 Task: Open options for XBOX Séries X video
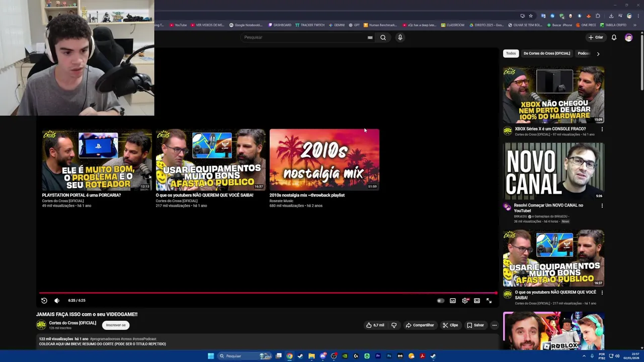(x=602, y=129)
